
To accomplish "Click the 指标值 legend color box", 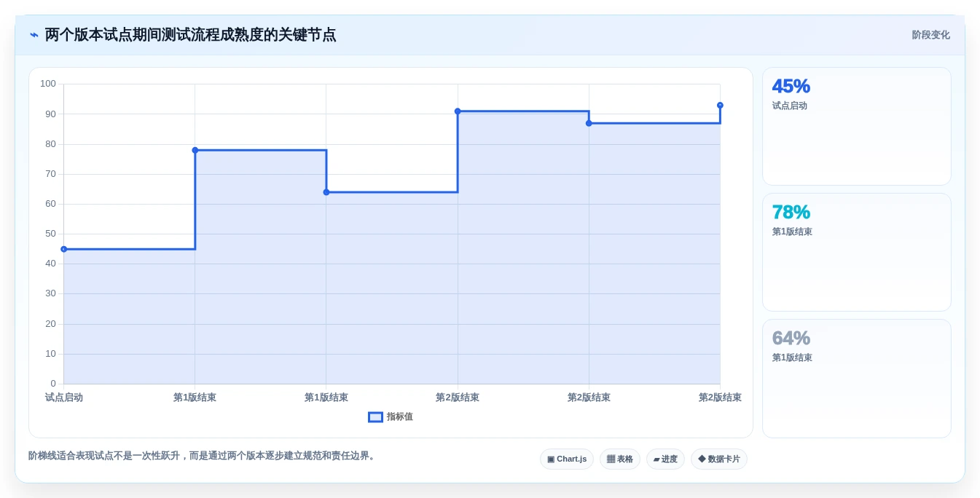I will pyautogui.click(x=375, y=417).
